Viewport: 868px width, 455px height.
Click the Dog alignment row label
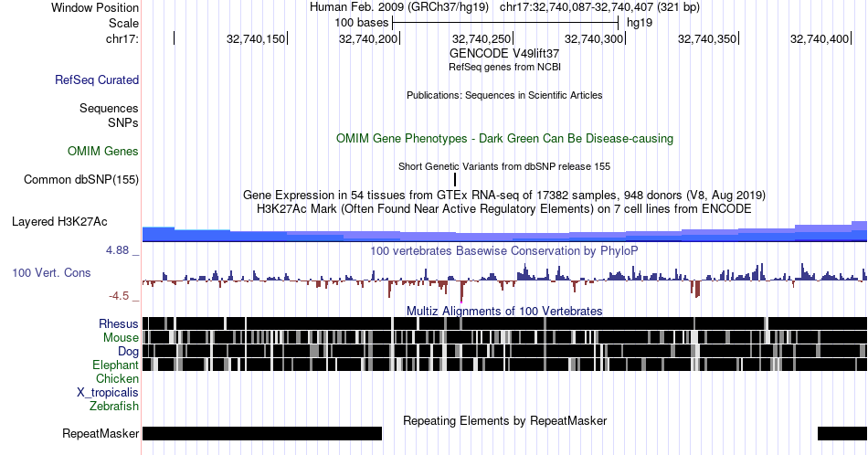pyautogui.click(x=129, y=352)
